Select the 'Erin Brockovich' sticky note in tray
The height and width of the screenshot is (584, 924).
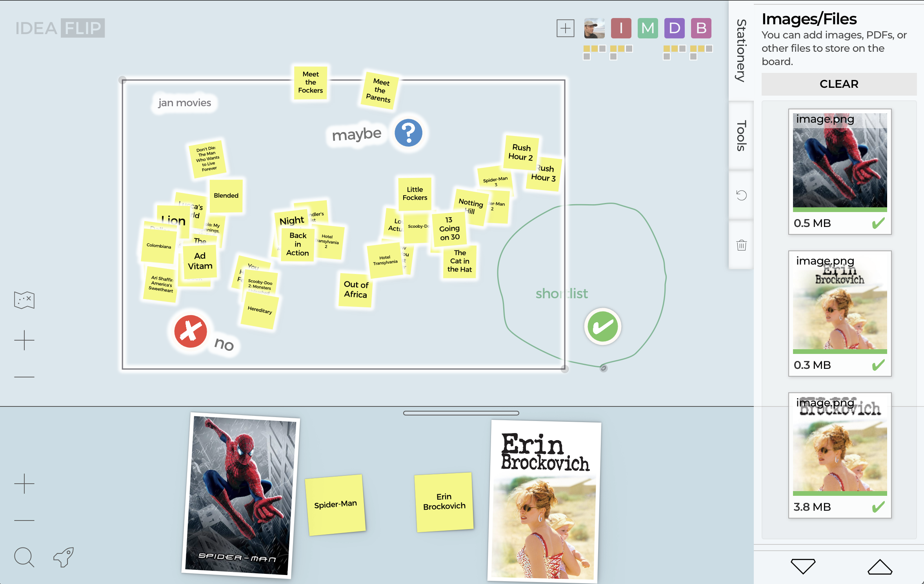[x=444, y=502]
